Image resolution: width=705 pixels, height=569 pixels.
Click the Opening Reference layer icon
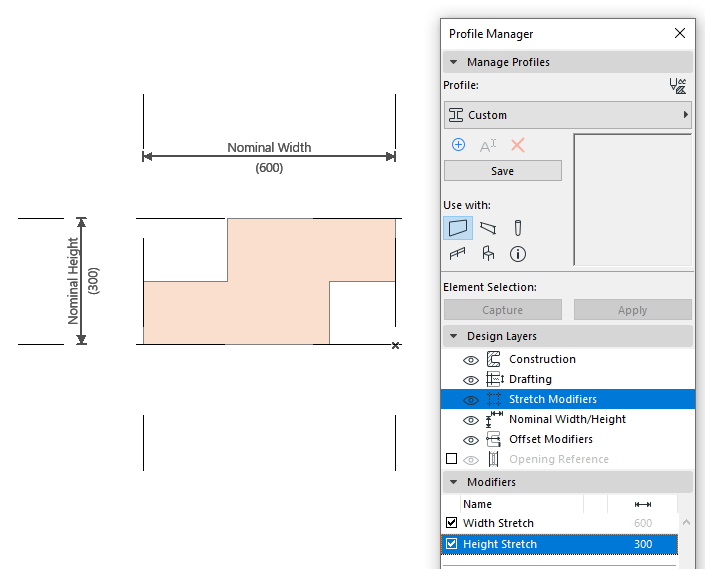pyautogui.click(x=493, y=459)
